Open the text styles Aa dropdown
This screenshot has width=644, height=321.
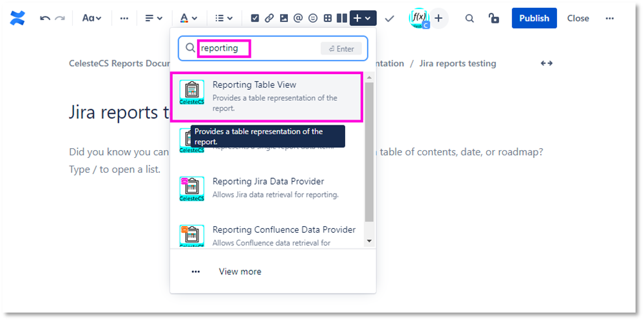[x=92, y=18]
